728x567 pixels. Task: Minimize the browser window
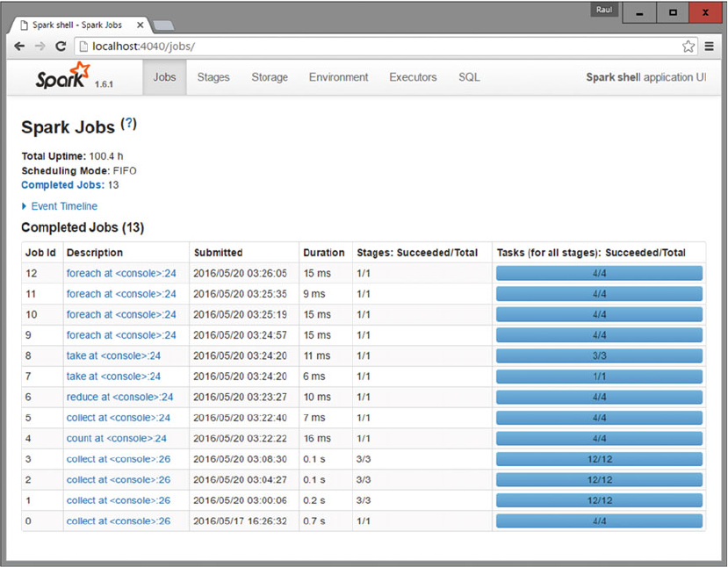tap(639, 13)
